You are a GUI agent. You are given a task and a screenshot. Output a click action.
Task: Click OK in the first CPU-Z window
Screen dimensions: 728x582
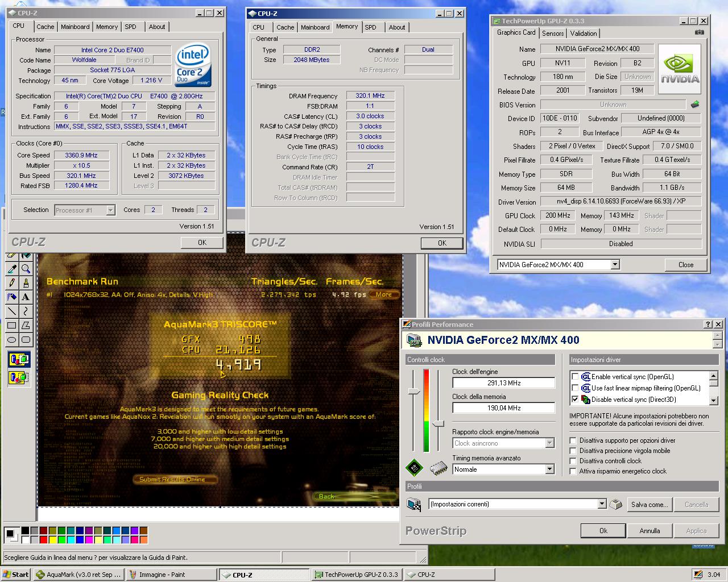click(x=202, y=243)
